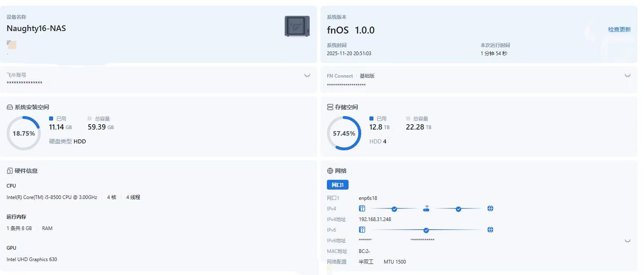Click the internet globe icon in IPv4 row
The image size is (644, 275).
point(490,208)
